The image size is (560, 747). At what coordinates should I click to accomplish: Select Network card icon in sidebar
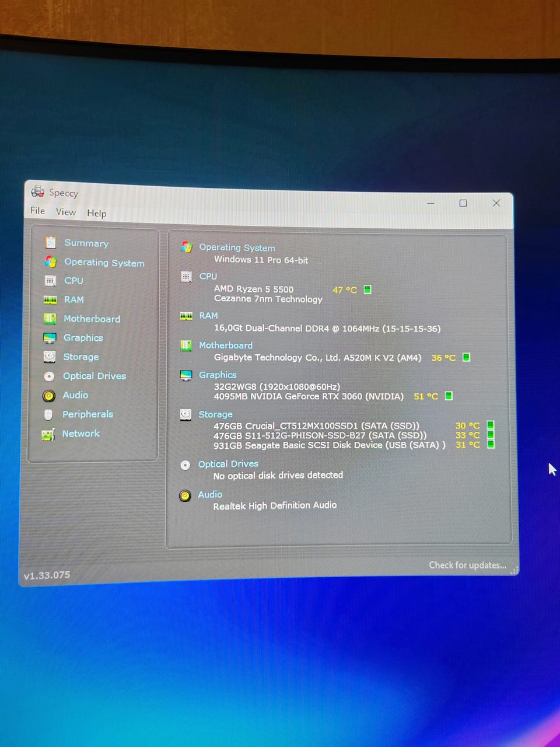pyautogui.click(x=48, y=434)
